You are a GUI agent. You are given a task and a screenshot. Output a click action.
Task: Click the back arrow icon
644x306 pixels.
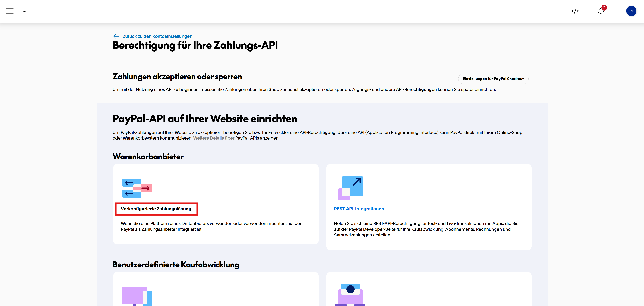116,36
